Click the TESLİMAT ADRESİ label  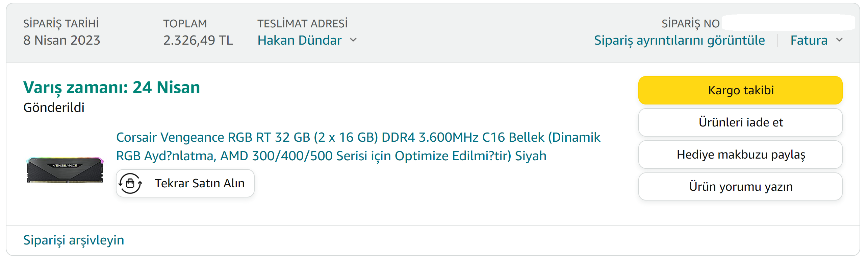point(302,24)
